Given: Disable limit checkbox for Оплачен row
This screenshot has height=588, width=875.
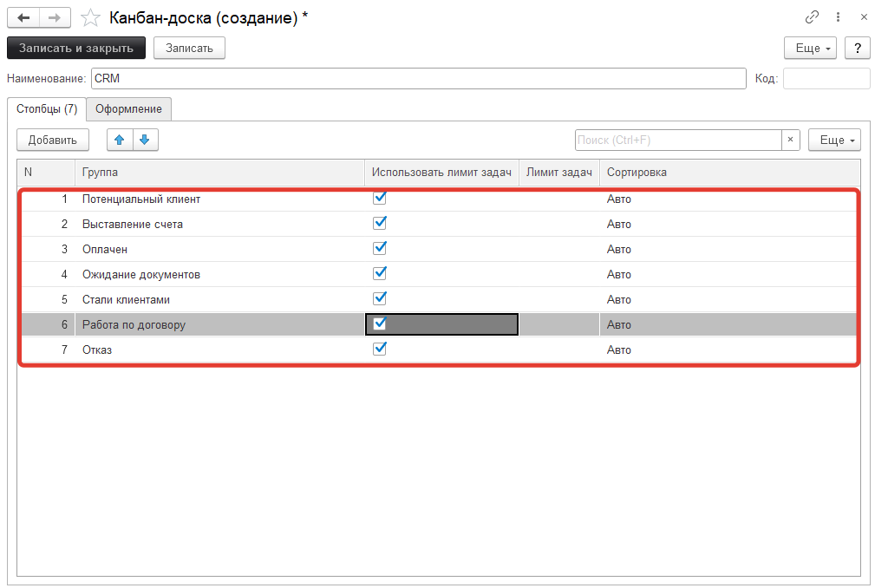Looking at the screenshot, I should [x=380, y=248].
